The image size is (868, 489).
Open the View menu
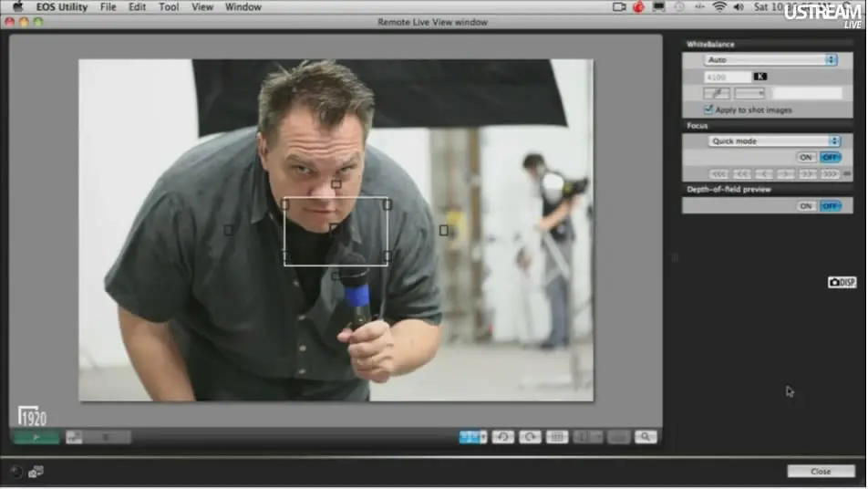[x=202, y=7]
